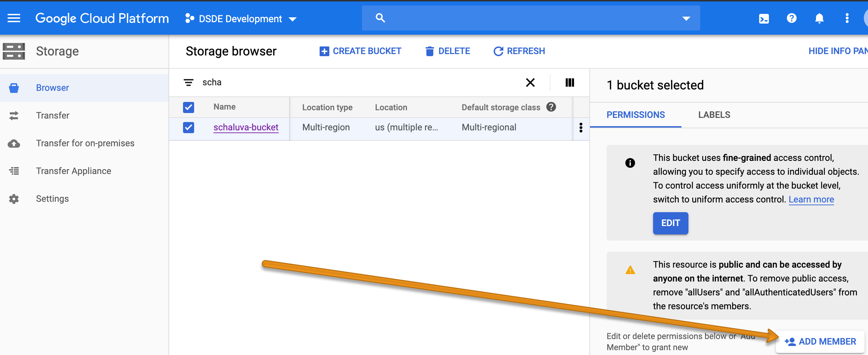Screen dimensions: 868x355
Task: Click the DELETE button
Action: (x=448, y=51)
